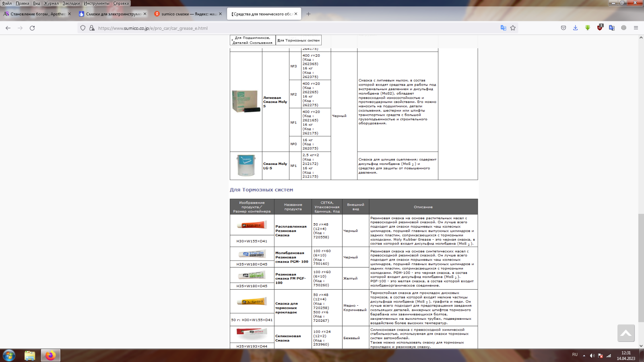Click the scrollbar's down arrow
Viewport: 644px width, 362px height.
pyautogui.click(x=641, y=346)
